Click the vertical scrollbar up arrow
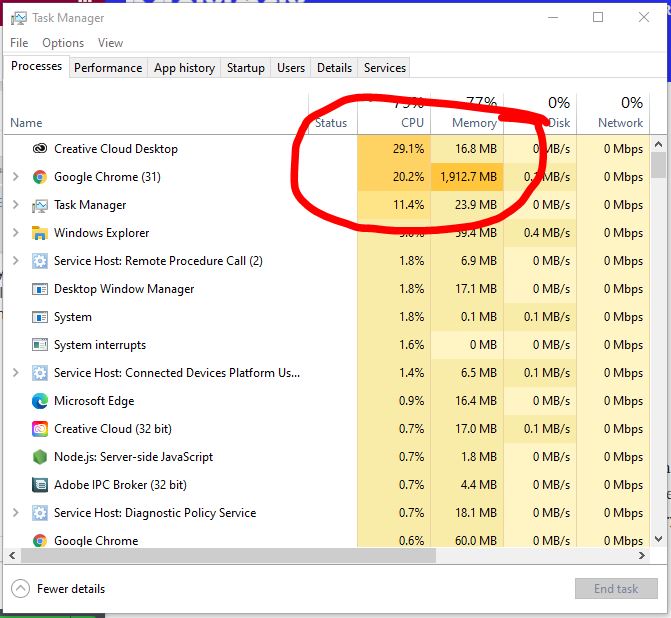Viewport: 671px width, 618px height. click(x=659, y=145)
